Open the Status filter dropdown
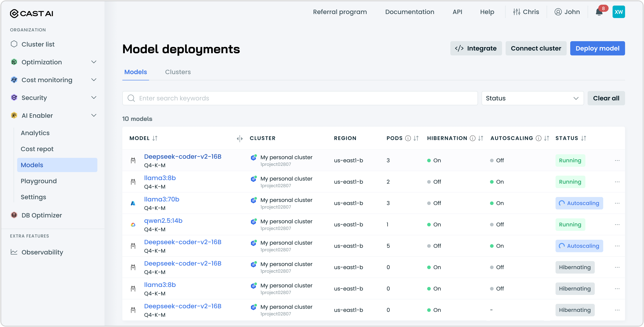 [532, 98]
